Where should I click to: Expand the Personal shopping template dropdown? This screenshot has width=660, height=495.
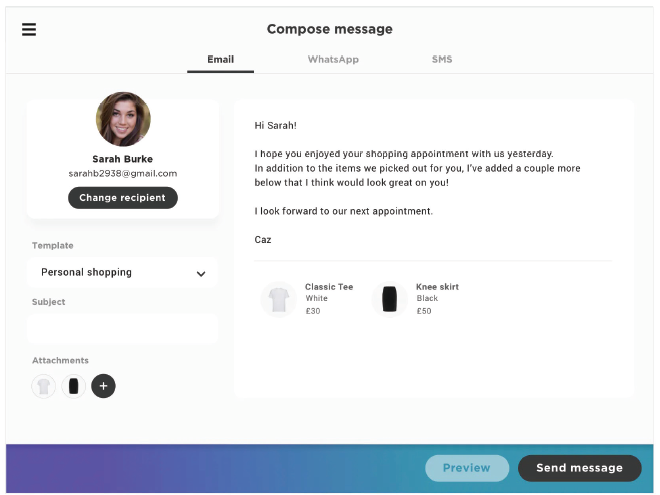coord(122,272)
